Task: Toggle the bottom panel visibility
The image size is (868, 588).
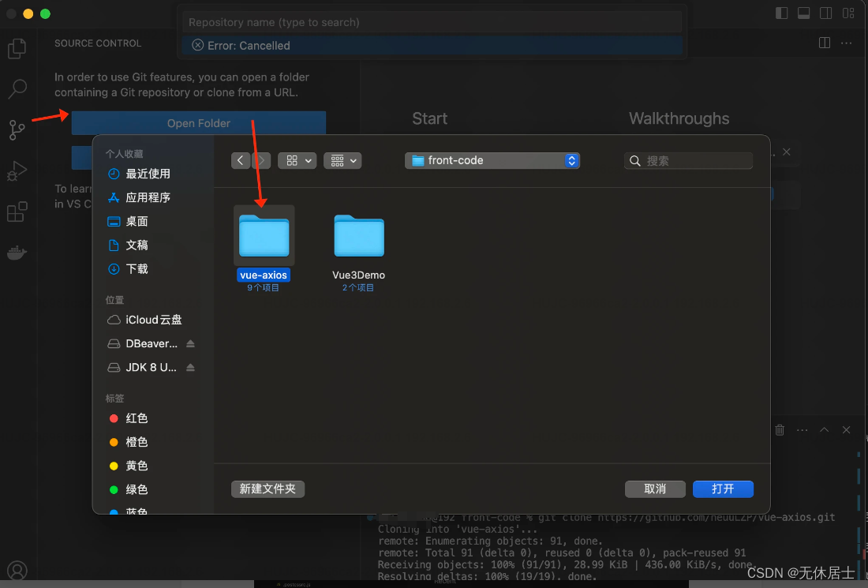Action: coord(804,13)
